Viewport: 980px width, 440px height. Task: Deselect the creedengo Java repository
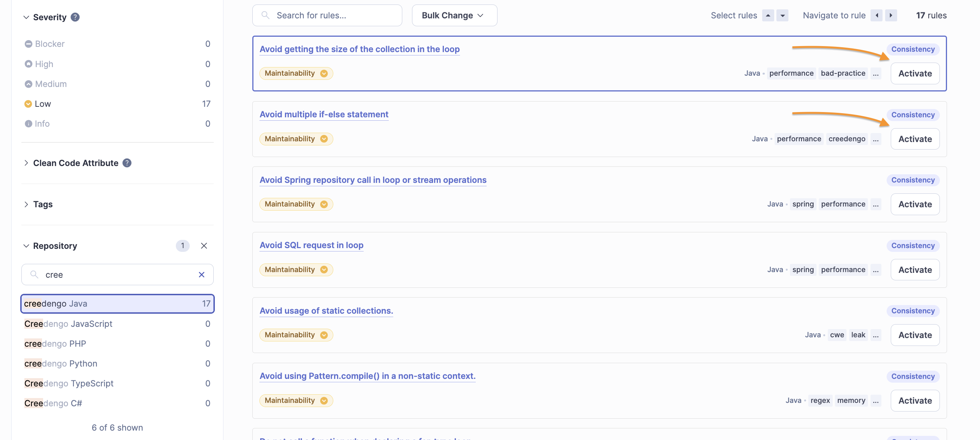[118, 304]
